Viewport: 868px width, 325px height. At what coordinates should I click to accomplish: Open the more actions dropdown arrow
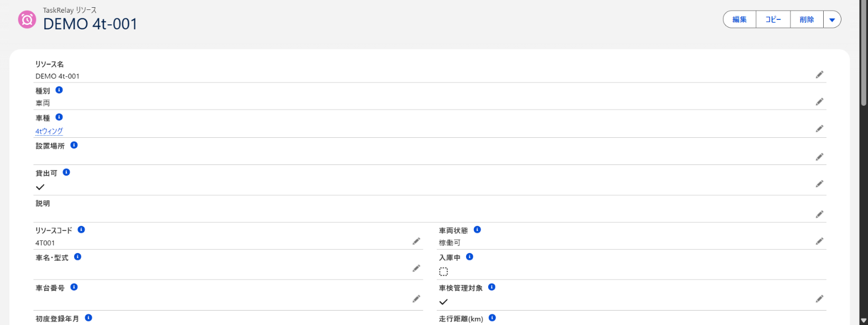click(832, 19)
